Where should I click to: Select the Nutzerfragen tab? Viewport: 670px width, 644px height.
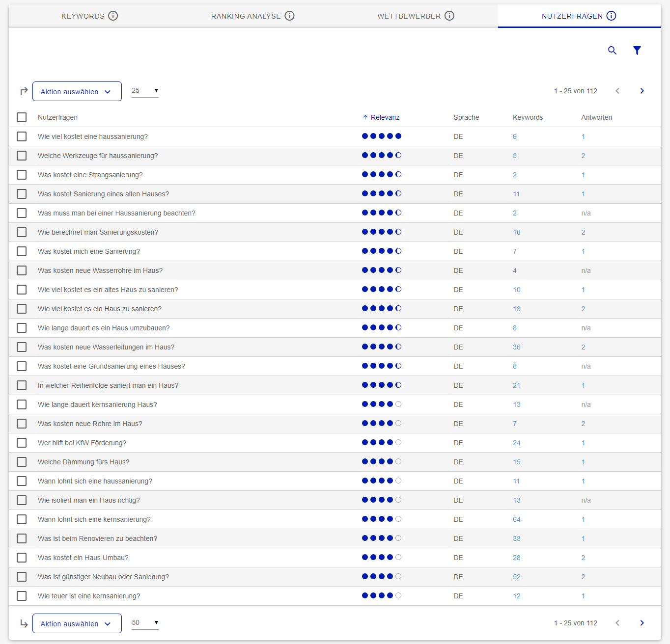coord(579,16)
